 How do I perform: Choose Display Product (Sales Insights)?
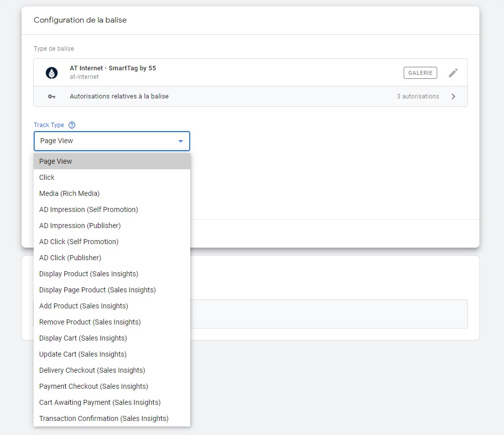coord(89,274)
